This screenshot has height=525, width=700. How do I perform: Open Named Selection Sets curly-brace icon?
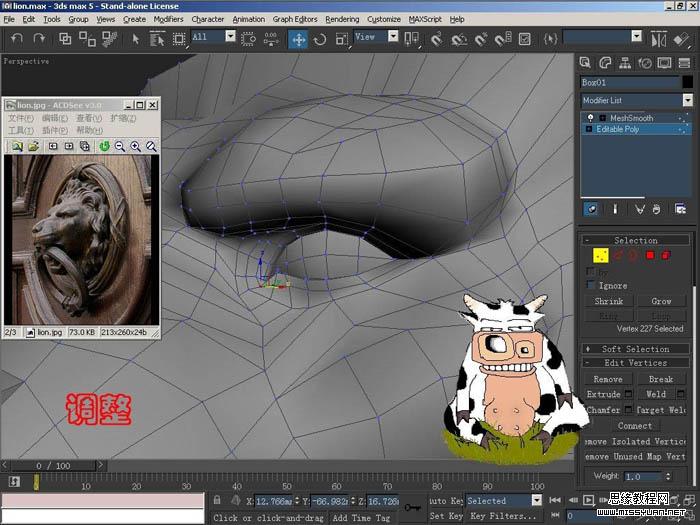550,39
